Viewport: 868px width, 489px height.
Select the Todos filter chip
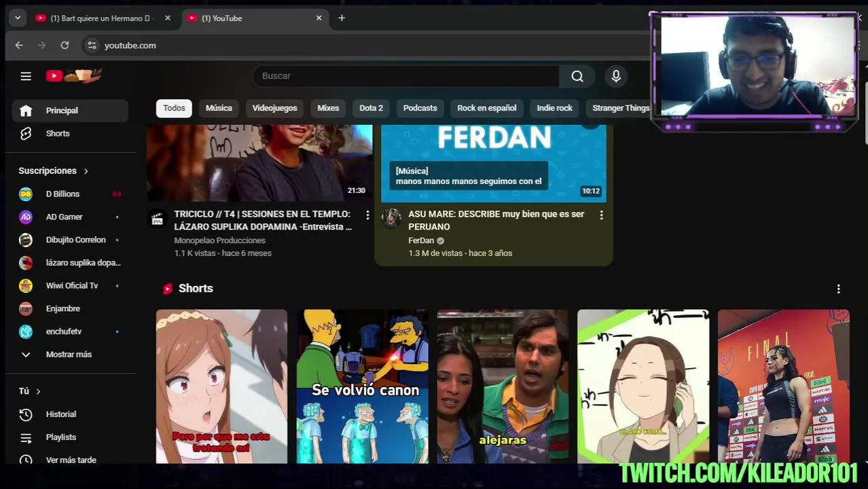point(174,108)
